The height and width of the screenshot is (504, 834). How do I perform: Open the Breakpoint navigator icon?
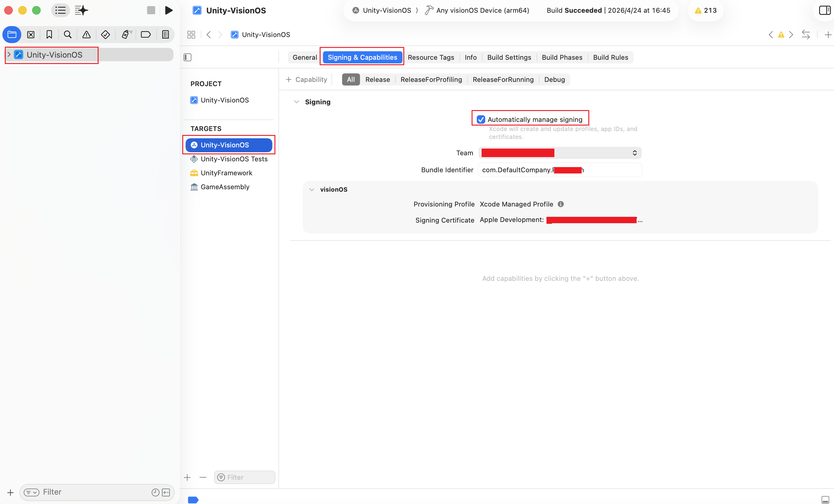[146, 35]
